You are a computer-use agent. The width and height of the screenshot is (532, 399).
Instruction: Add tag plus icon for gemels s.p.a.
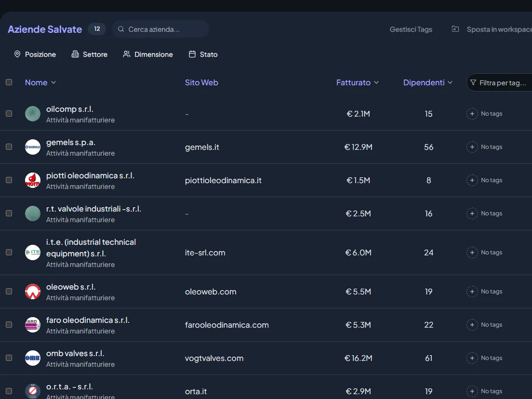(x=472, y=147)
